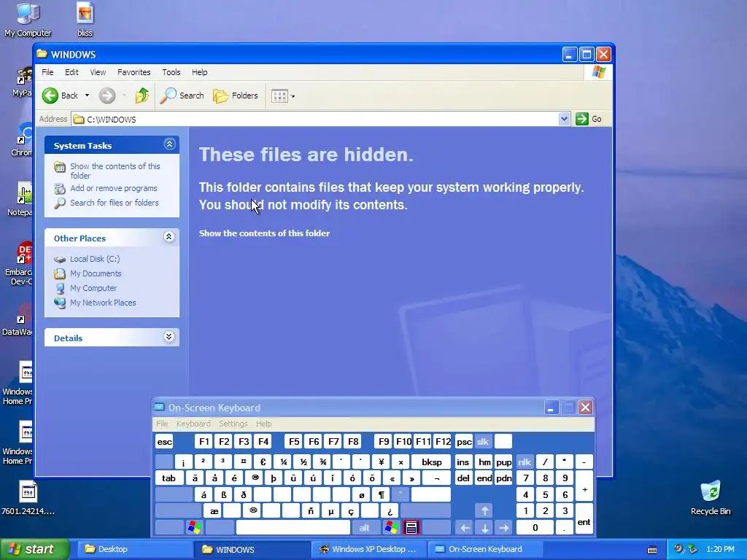
Task: Select the 7601.24214 file icon on desktop
Action: pos(28,498)
